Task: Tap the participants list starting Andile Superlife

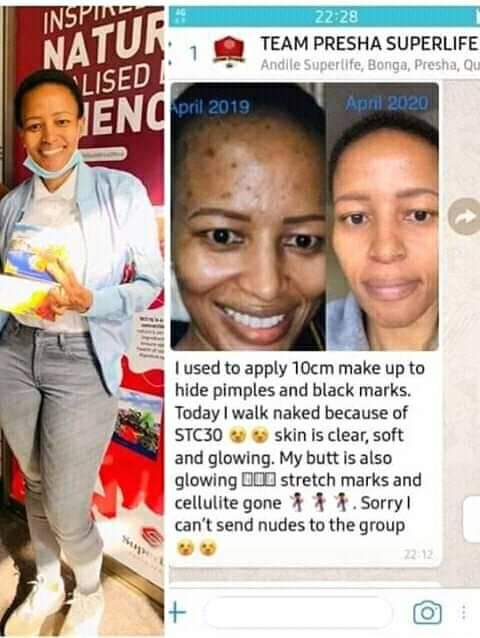Action: tap(370, 65)
